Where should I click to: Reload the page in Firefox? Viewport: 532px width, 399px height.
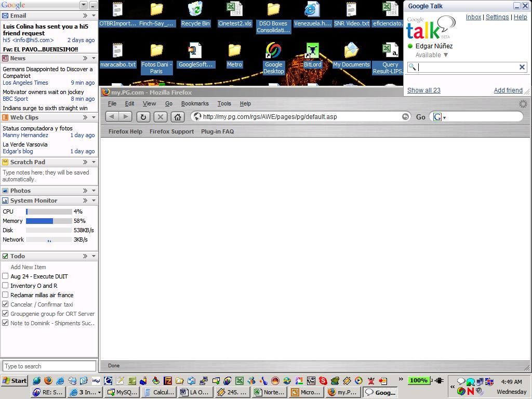(x=143, y=117)
